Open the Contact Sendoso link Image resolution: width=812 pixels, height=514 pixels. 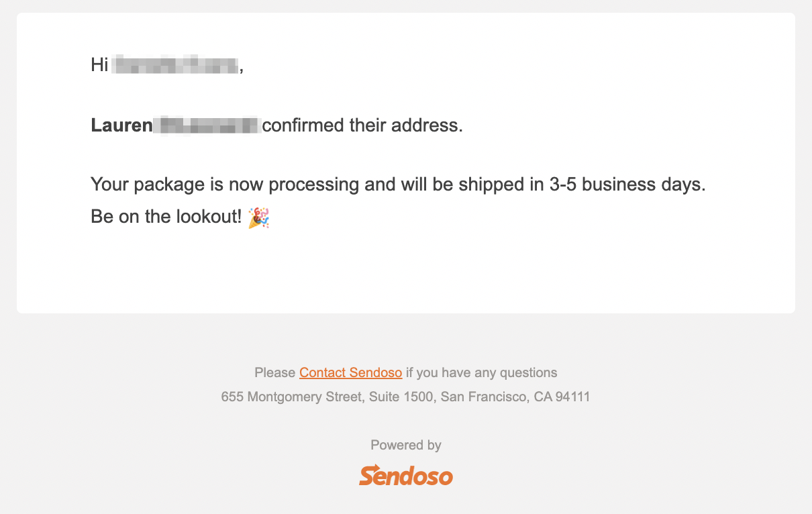(x=351, y=372)
